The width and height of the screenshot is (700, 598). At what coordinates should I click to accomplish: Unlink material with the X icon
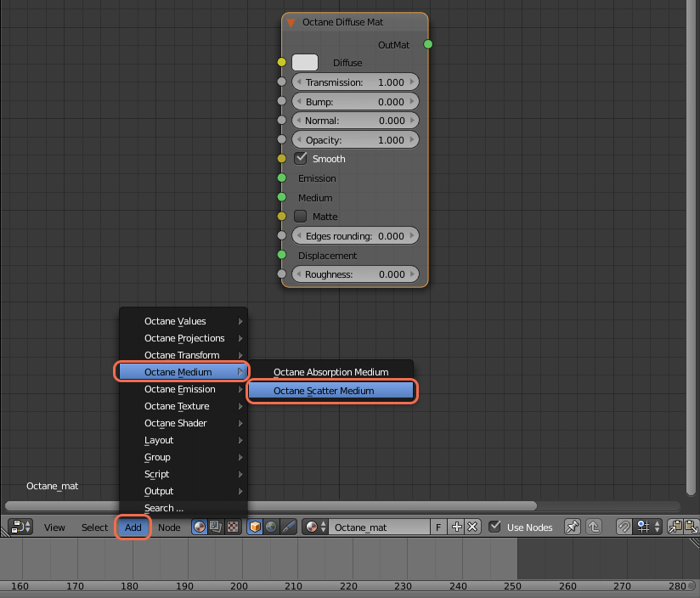click(473, 527)
